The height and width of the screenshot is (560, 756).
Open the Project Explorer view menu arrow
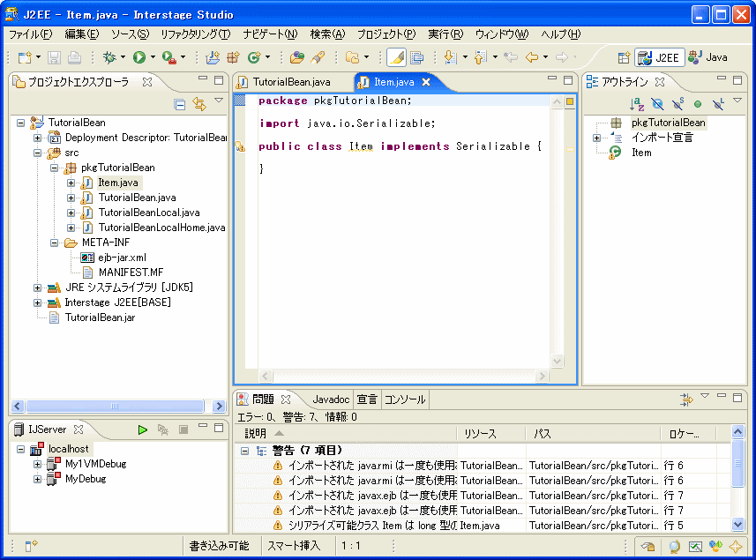pos(219,101)
